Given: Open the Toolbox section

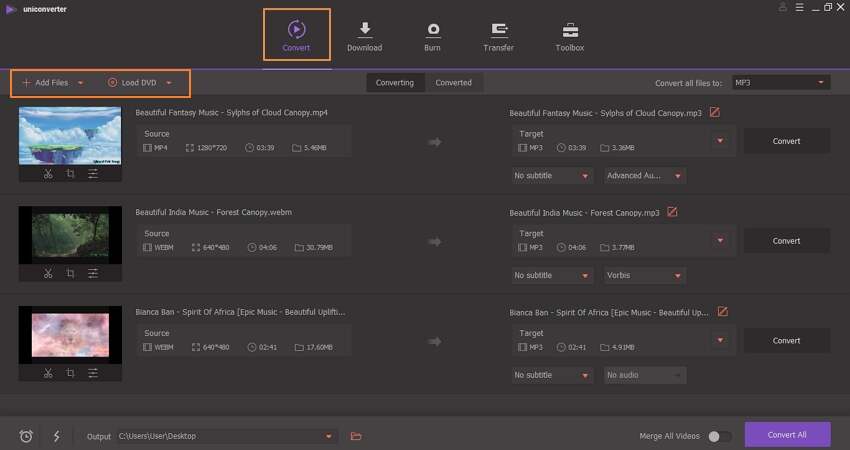Looking at the screenshot, I should click(570, 36).
